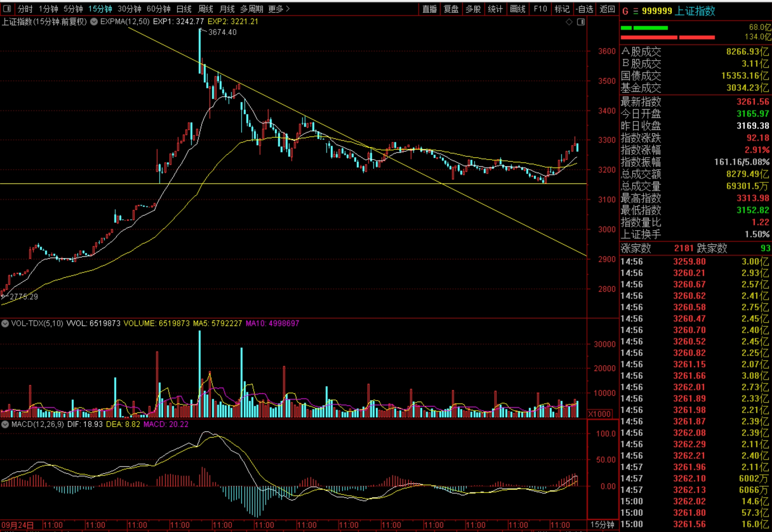Switch to 60分钟 period tab

pos(158,9)
